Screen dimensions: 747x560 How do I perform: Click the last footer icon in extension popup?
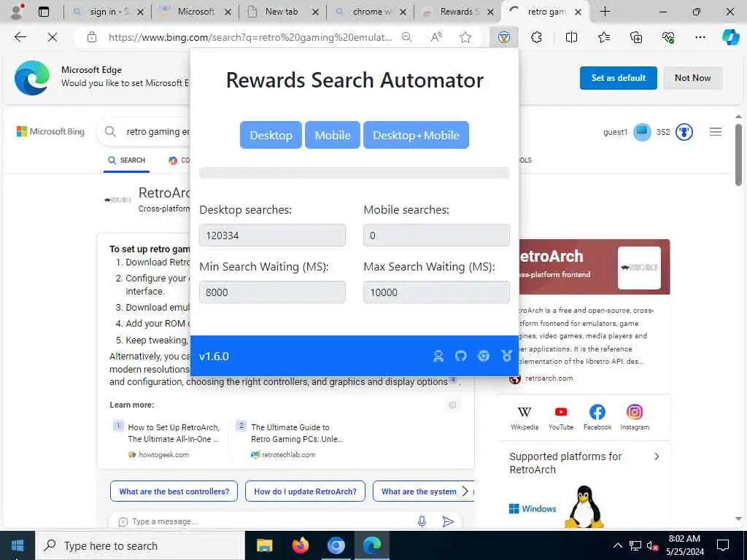[x=506, y=356]
